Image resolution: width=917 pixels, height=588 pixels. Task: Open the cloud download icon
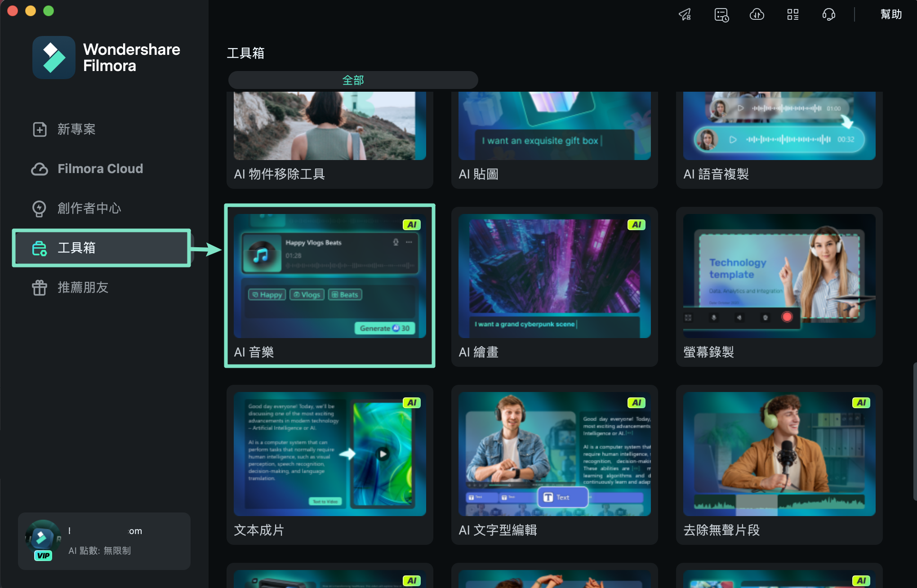pyautogui.click(x=757, y=14)
